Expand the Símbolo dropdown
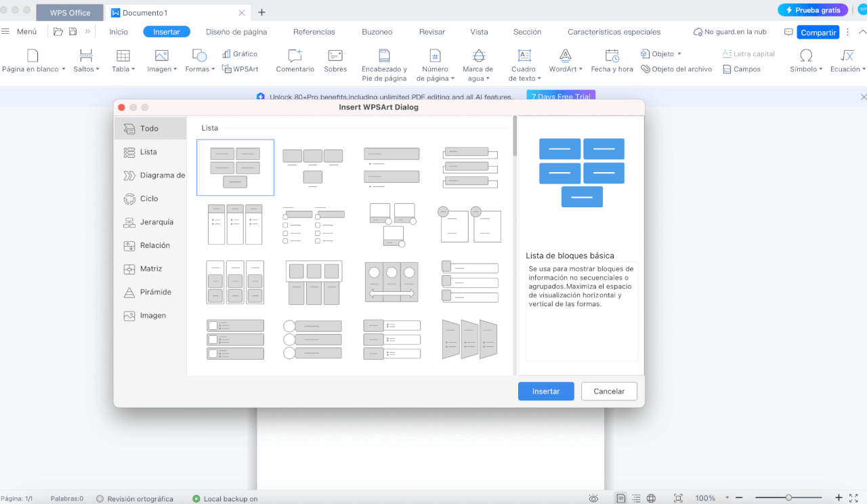 click(x=806, y=69)
